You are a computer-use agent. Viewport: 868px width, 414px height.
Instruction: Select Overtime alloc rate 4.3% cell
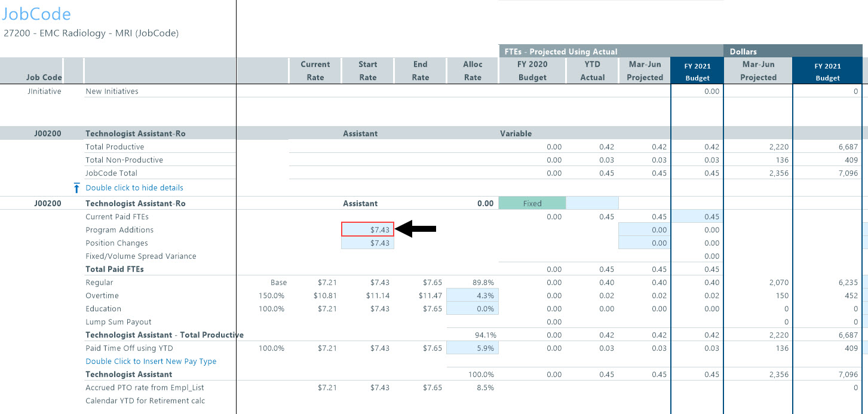click(x=473, y=296)
